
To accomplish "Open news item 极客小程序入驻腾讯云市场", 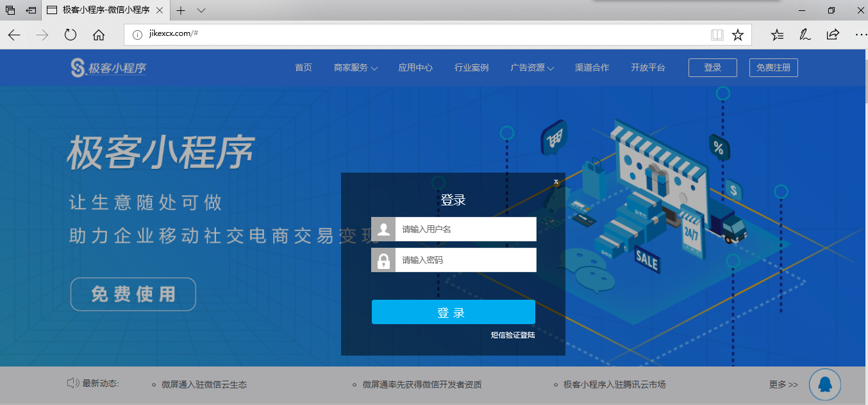I will click(615, 384).
